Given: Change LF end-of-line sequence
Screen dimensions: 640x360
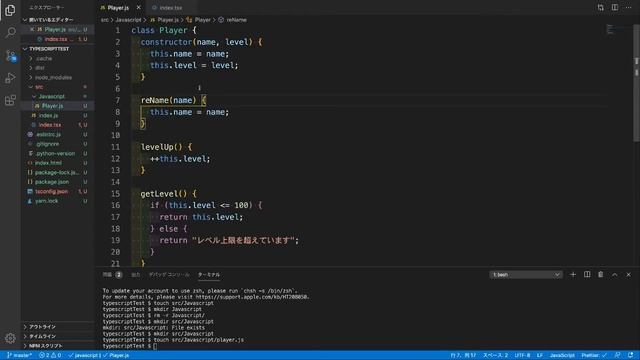Looking at the screenshot, I should [540, 356].
